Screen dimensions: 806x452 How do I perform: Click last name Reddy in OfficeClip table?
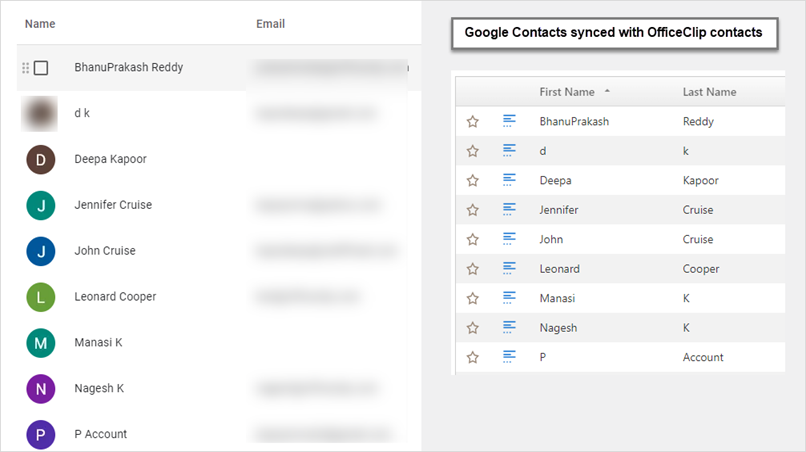(698, 122)
